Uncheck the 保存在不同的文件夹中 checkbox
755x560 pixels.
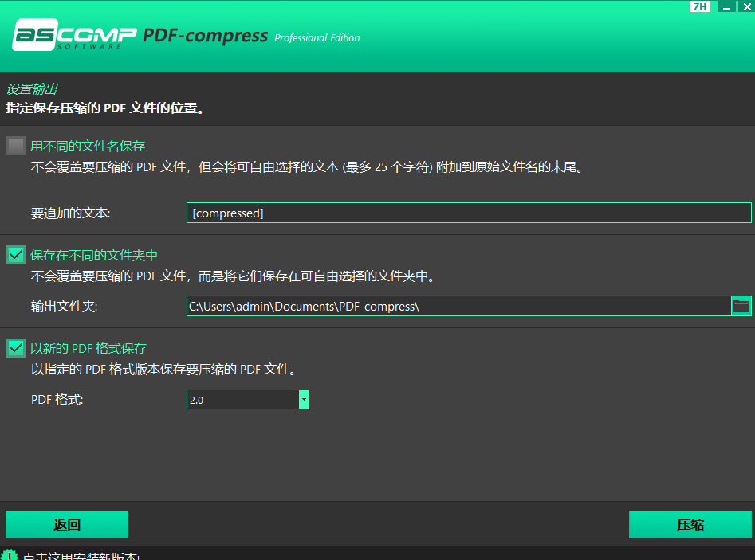tap(16, 255)
